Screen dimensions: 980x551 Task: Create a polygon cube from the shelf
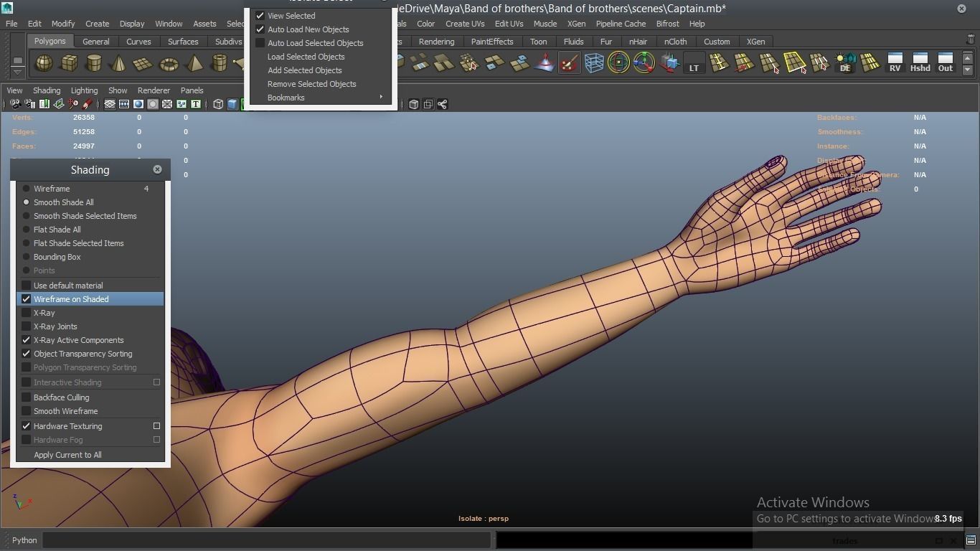click(69, 63)
